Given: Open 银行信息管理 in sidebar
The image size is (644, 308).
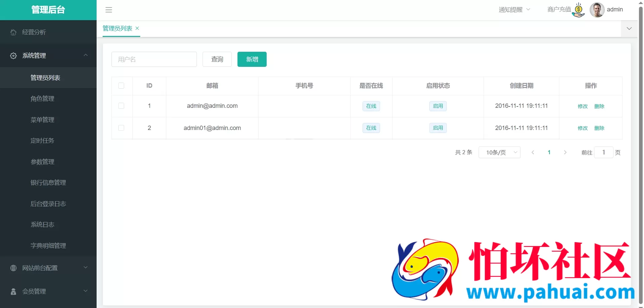Looking at the screenshot, I should (48, 183).
